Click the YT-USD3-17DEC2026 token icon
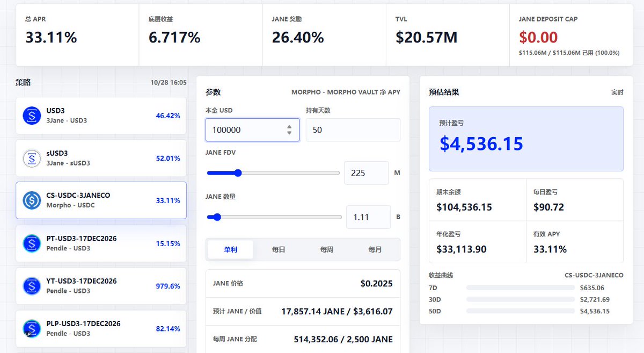This screenshot has height=353, width=644. (x=32, y=286)
